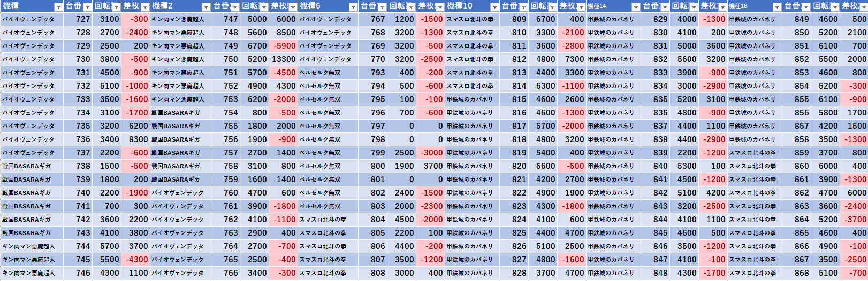Screen dimensions: 868x281
Task: Open the 機種18 column filter dropdown
Action: coord(777,7)
